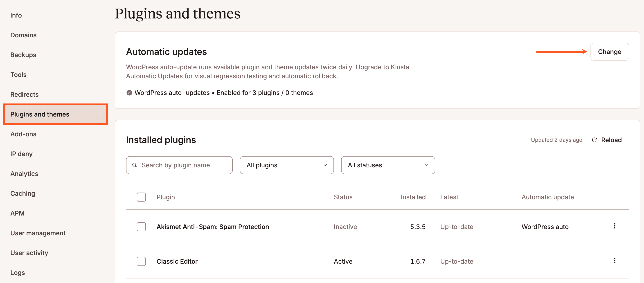Toggle the select-all plugins checkbox

click(141, 197)
